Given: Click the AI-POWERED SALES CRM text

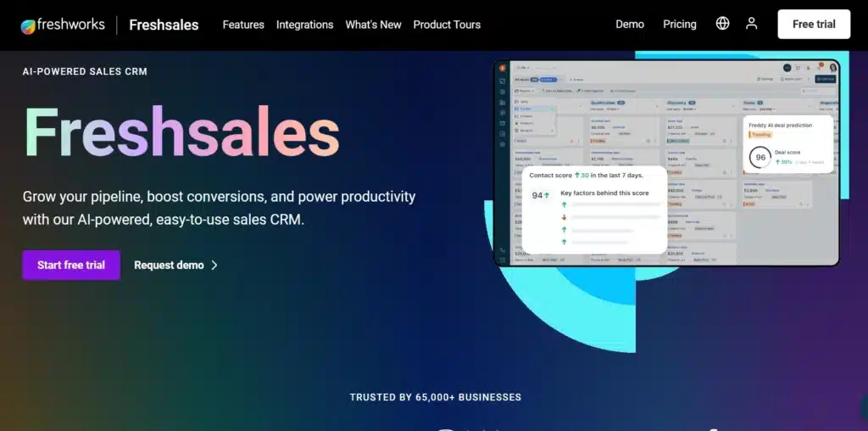Looking at the screenshot, I should (x=85, y=71).
